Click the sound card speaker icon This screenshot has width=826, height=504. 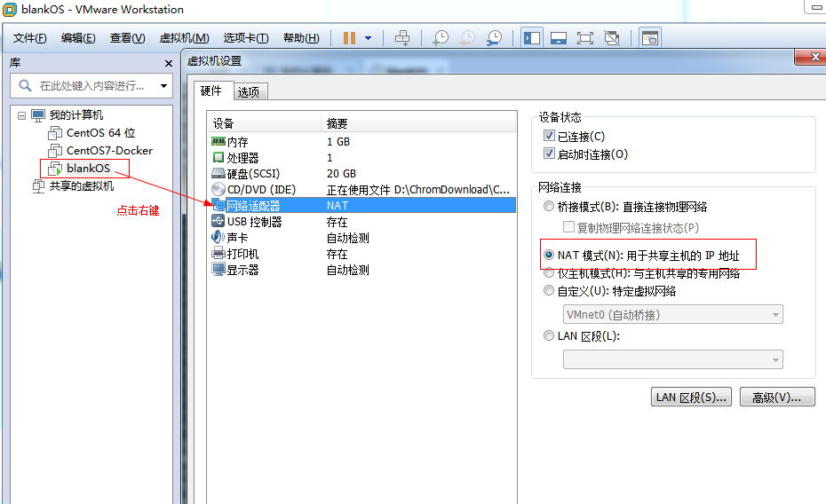218,237
